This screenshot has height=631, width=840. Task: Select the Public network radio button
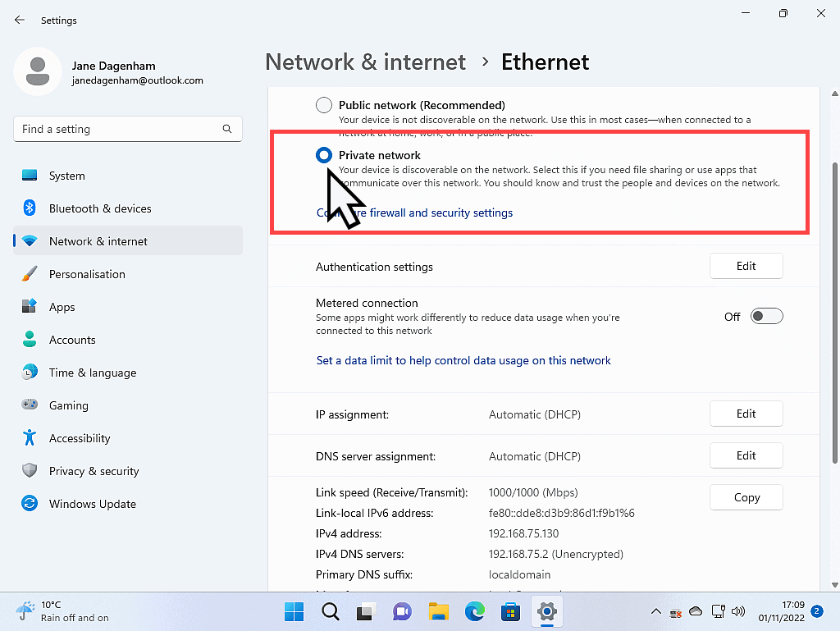click(323, 105)
